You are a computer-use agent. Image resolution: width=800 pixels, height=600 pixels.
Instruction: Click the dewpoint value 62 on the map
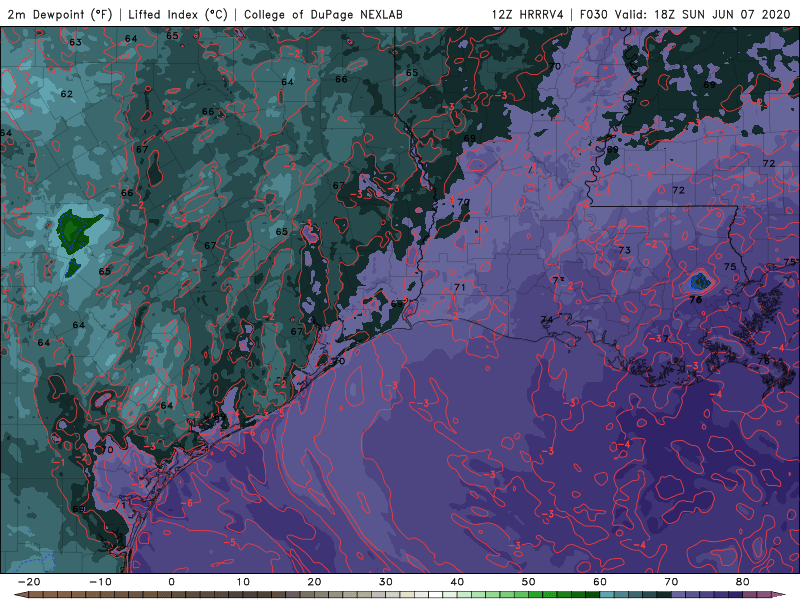point(66,94)
